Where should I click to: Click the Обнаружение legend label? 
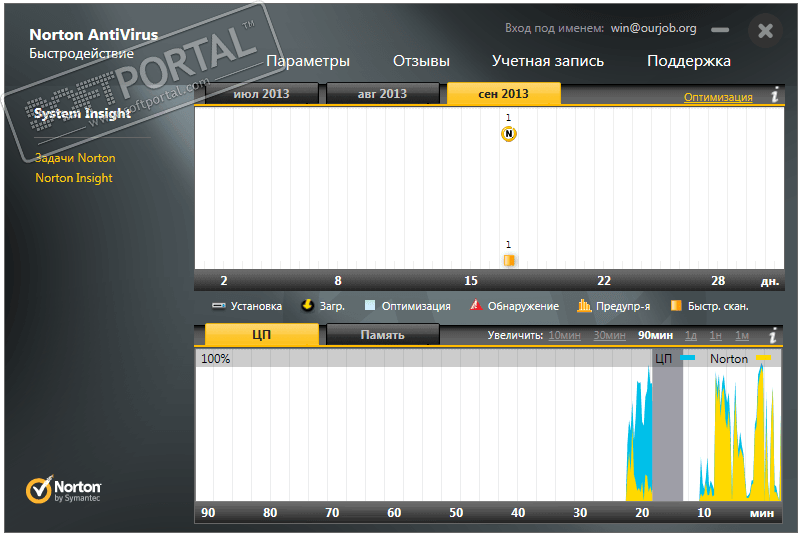523,306
